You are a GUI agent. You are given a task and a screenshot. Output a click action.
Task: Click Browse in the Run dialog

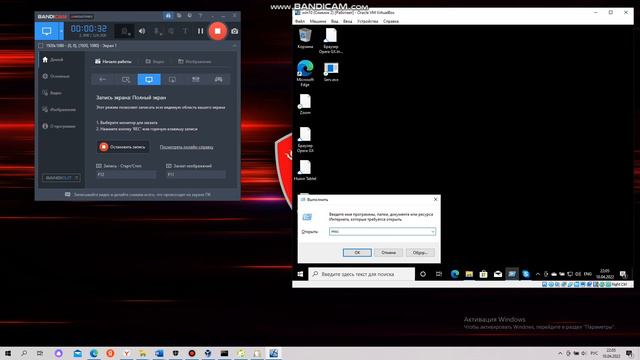420,253
